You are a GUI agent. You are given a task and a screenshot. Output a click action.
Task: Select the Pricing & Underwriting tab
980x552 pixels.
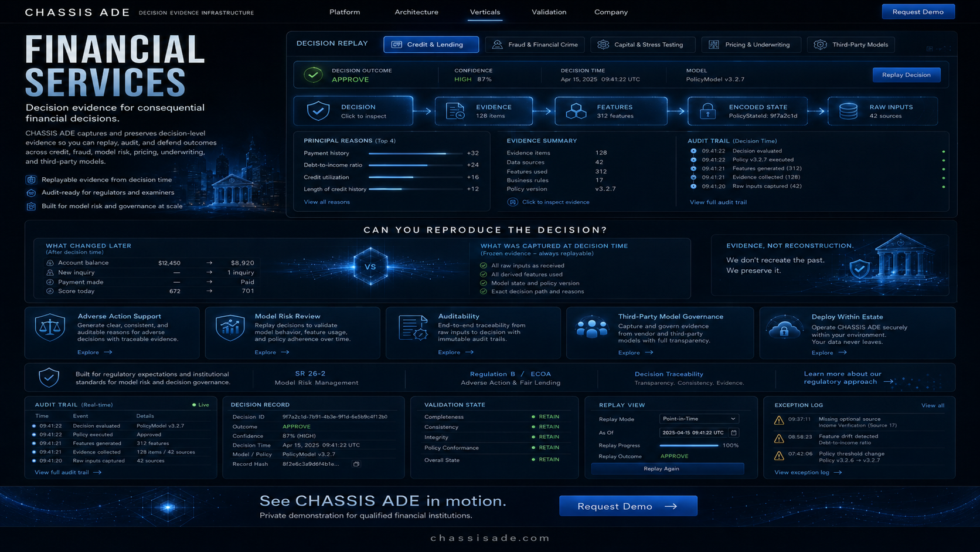(x=751, y=45)
